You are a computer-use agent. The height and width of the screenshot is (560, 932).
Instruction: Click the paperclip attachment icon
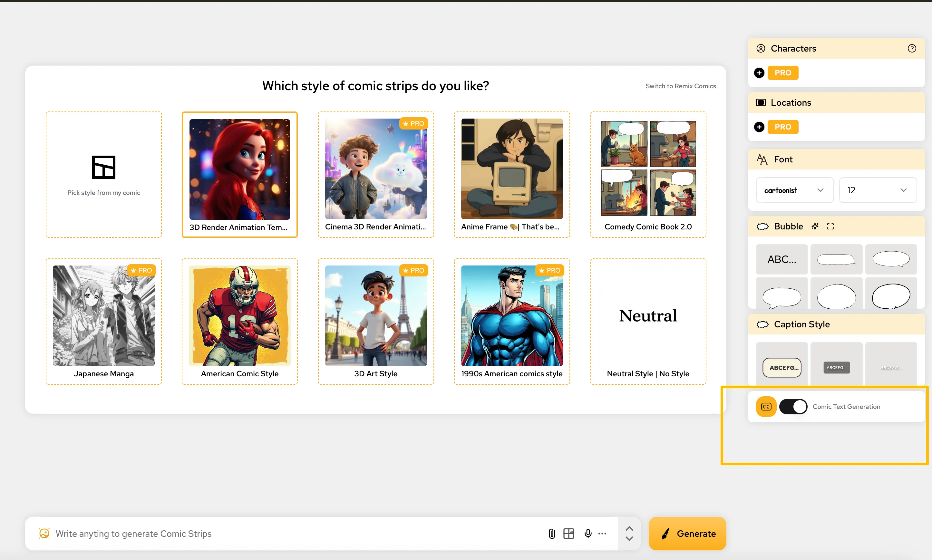tap(552, 534)
